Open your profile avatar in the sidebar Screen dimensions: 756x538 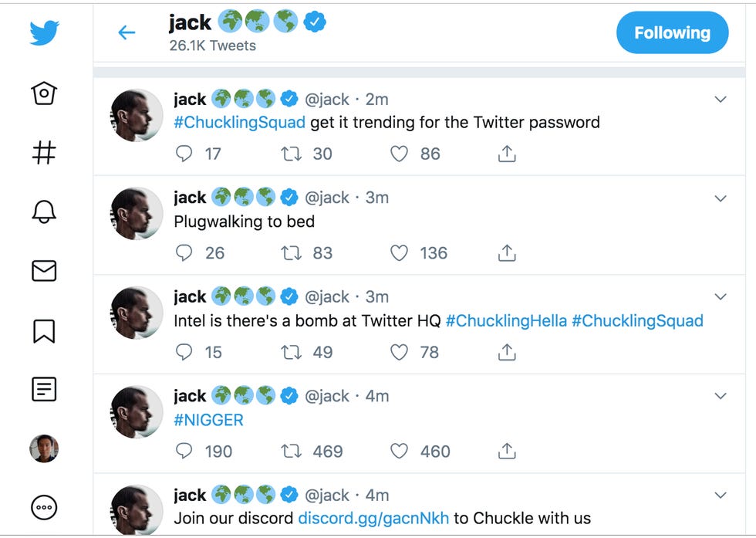pos(44,448)
